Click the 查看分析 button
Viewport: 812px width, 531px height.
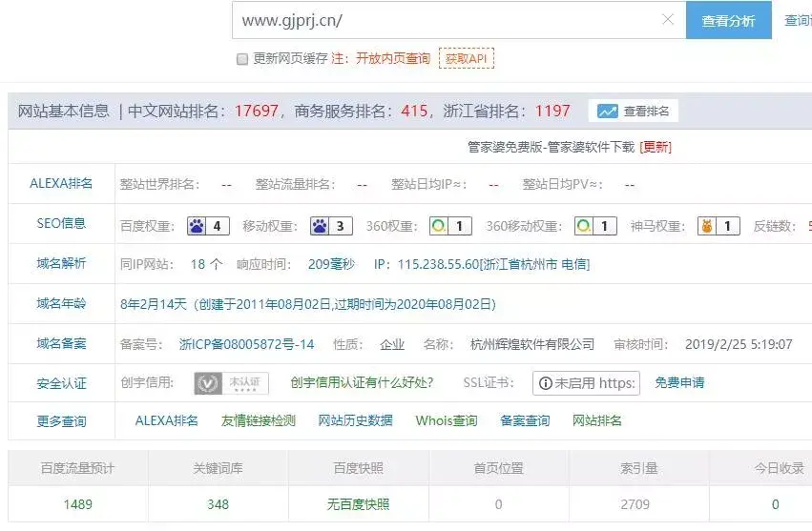[729, 20]
